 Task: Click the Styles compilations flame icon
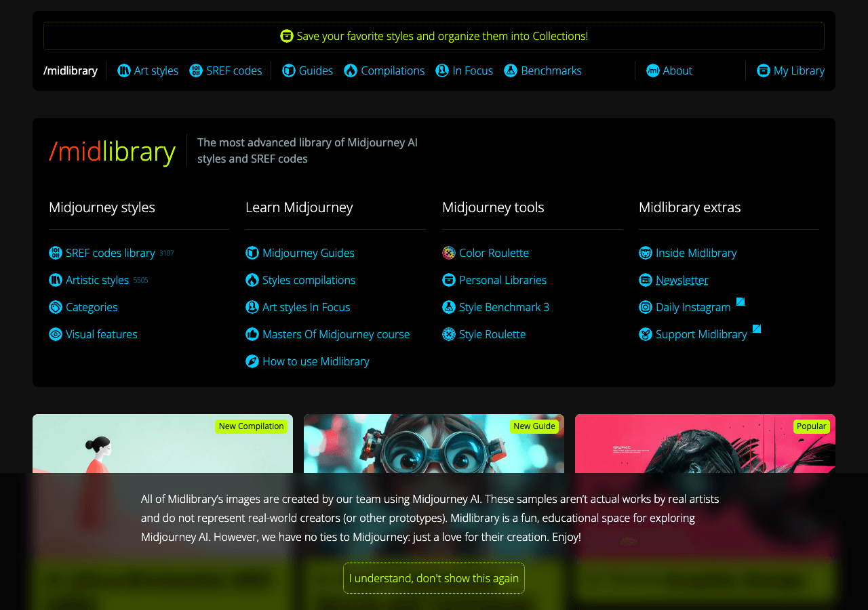pos(252,280)
